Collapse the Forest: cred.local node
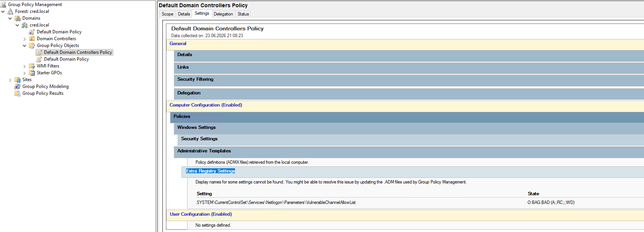 [x=3, y=11]
